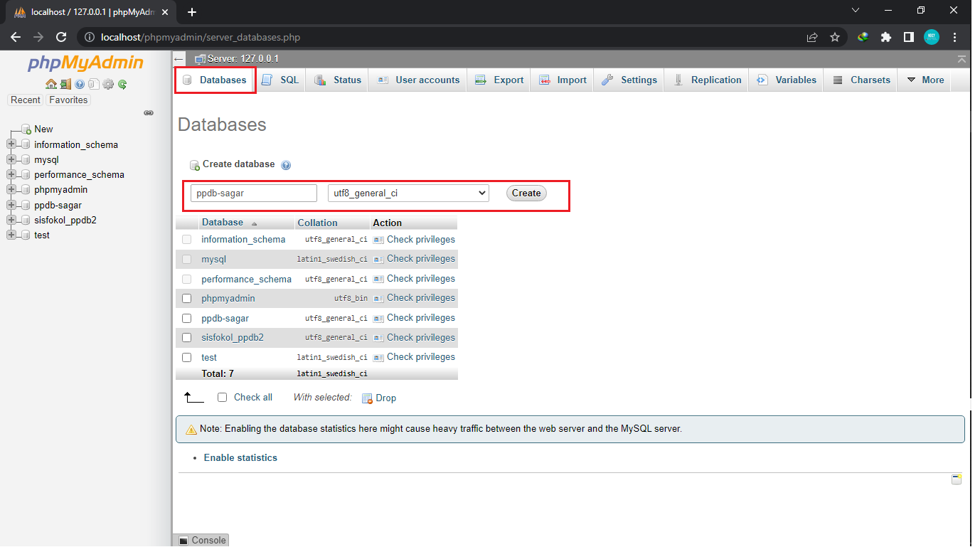Screen dimensions: 980x552
Task: Click the phpMyAdmin logo
Action: pos(85,63)
